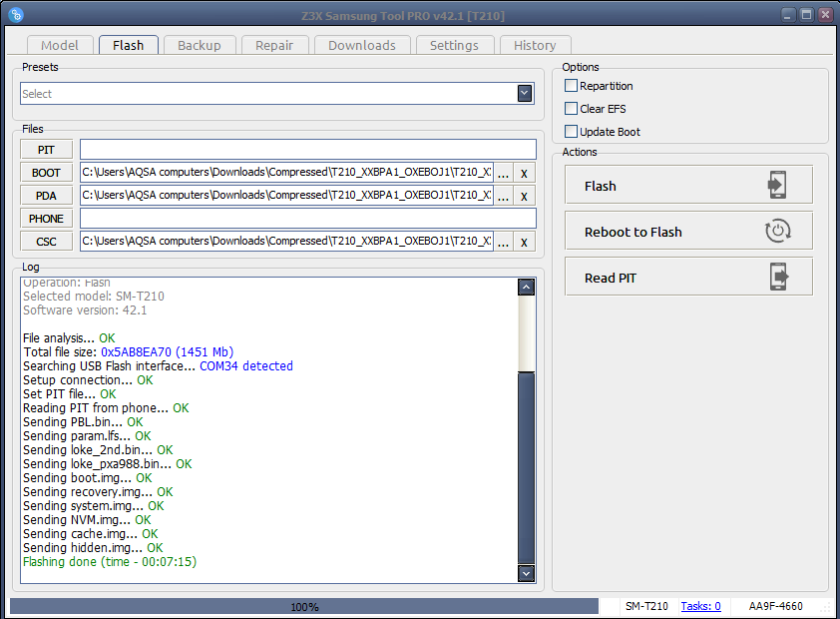
Task: Click the BOOT file path field
Action: coord(286,173)
